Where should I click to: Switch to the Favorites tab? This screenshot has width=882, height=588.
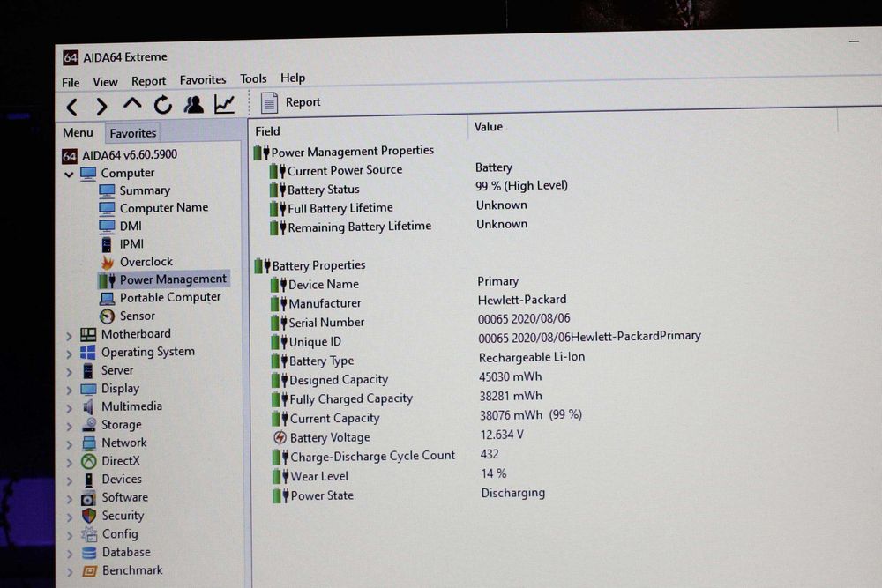point(133,133)
